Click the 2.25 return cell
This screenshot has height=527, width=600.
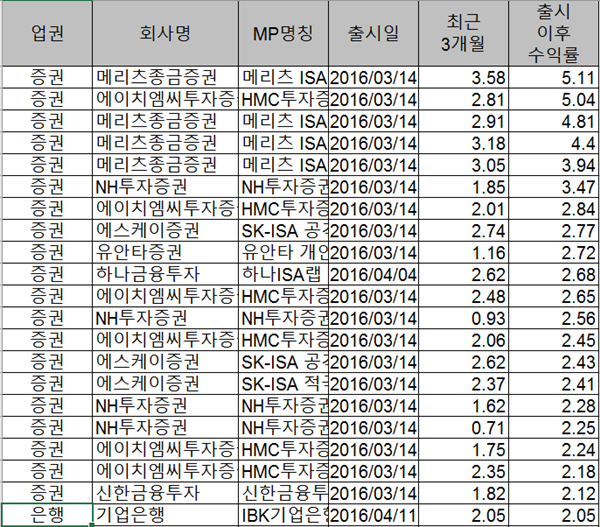(x=554, y=427)
